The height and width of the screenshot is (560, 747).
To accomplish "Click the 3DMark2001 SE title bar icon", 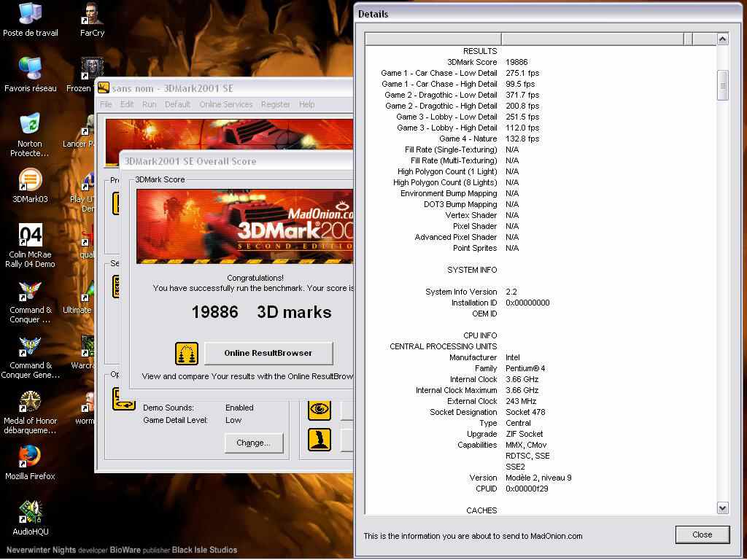I will point(104,87).
